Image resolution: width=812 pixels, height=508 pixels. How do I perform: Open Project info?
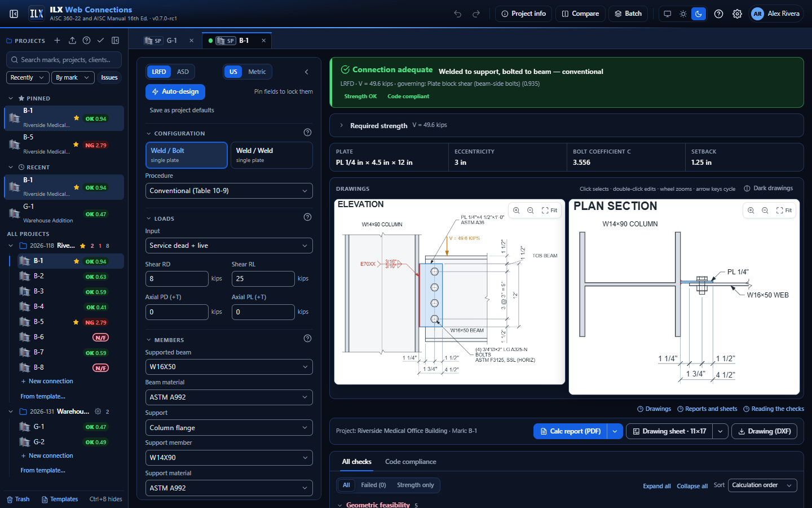(523, 14)
